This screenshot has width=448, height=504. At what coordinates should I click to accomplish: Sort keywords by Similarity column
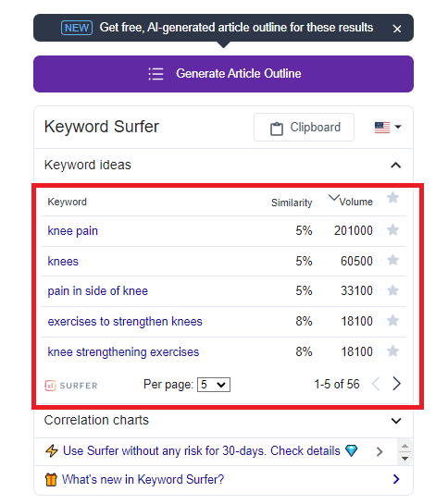292,203
